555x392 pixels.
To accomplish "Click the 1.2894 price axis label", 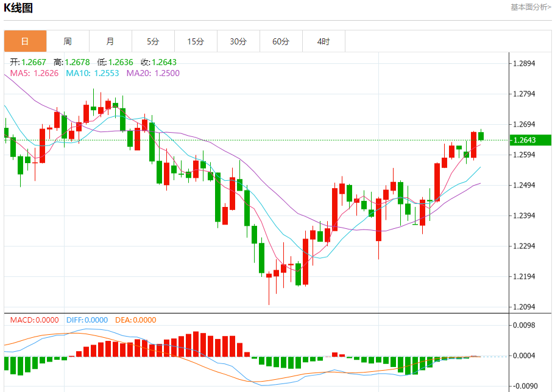I will click(x=524, y=64).
